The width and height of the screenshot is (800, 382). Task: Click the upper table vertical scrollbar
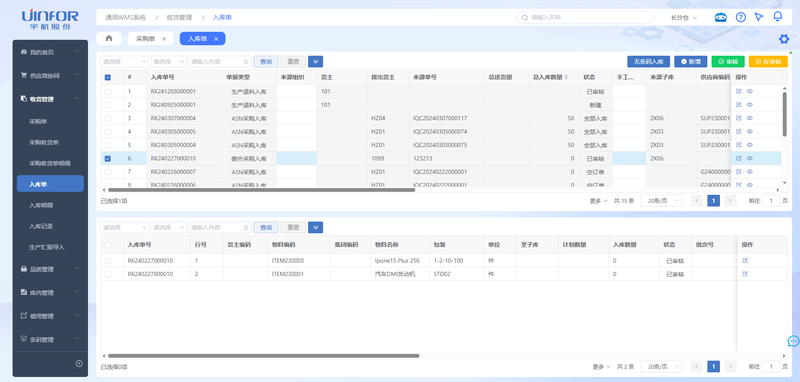pos(785,113)
